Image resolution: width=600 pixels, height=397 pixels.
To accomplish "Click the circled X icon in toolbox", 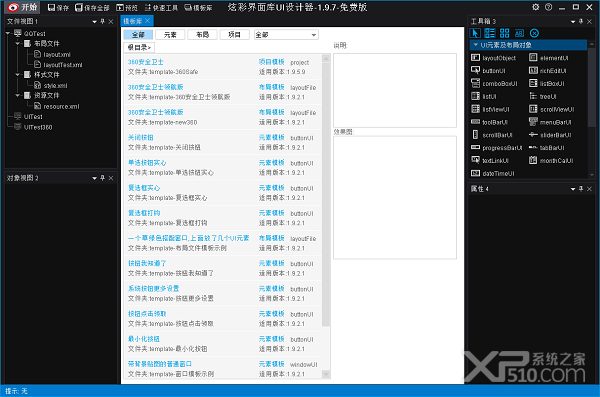I will [535, 33].
